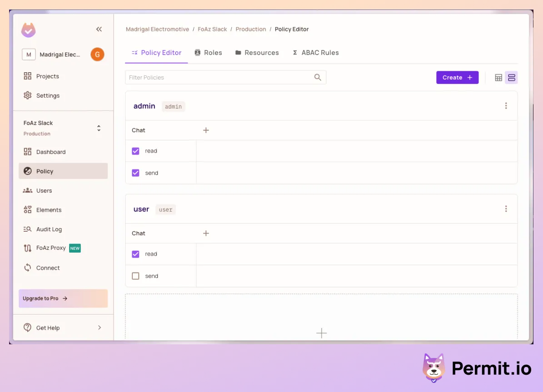Switch to the Roles tab
543x392 pixels.
tap(208, 53)
